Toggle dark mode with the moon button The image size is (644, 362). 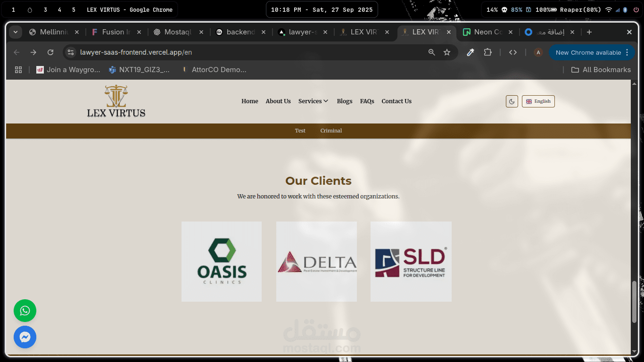click(512, 101)
